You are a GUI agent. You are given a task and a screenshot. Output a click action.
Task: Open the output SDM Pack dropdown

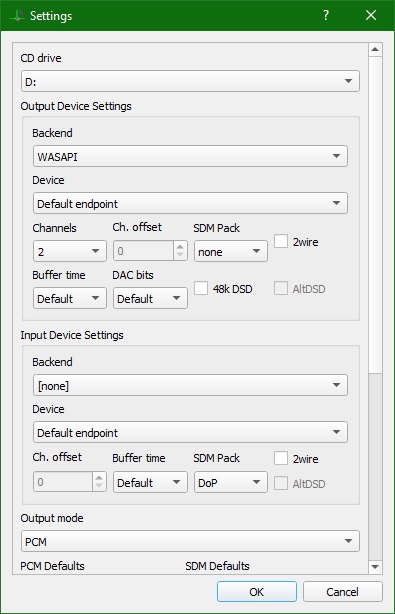point(231,251)
